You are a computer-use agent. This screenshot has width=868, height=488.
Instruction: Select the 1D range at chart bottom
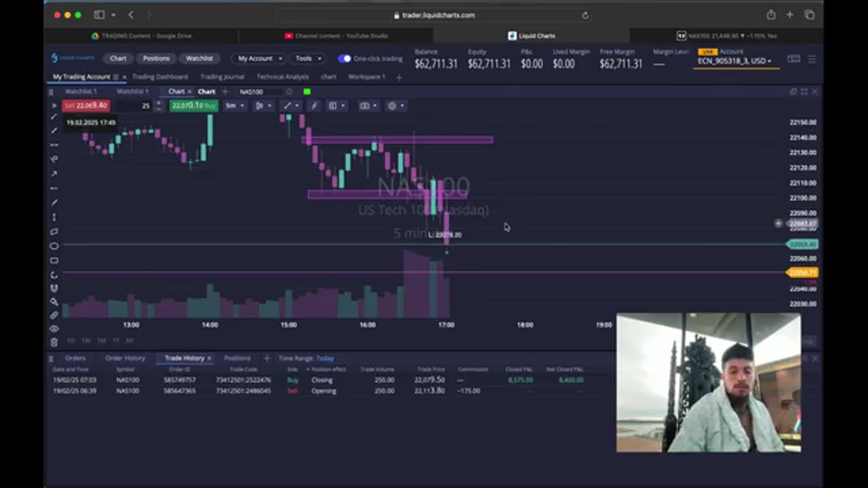point(71,340)
